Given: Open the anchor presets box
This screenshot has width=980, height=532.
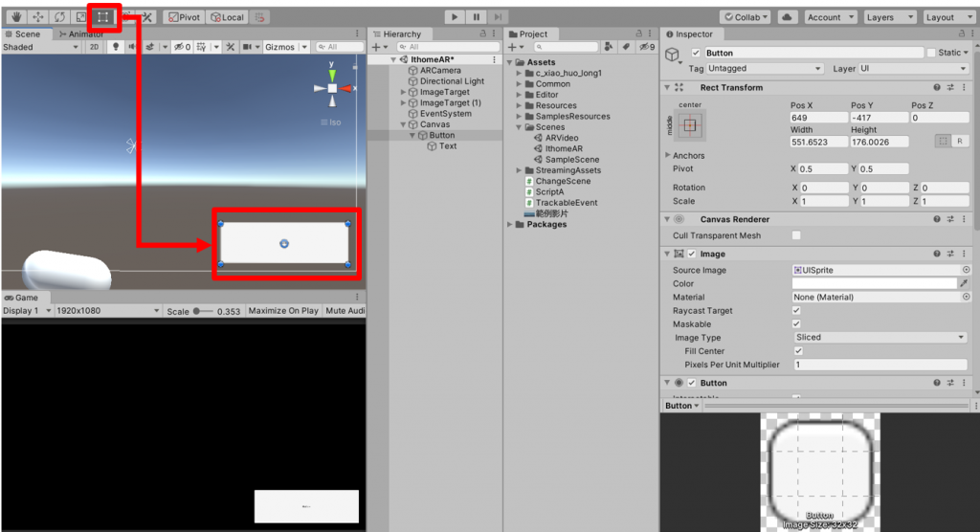Looking at the screenshot, I should (690, 125).
